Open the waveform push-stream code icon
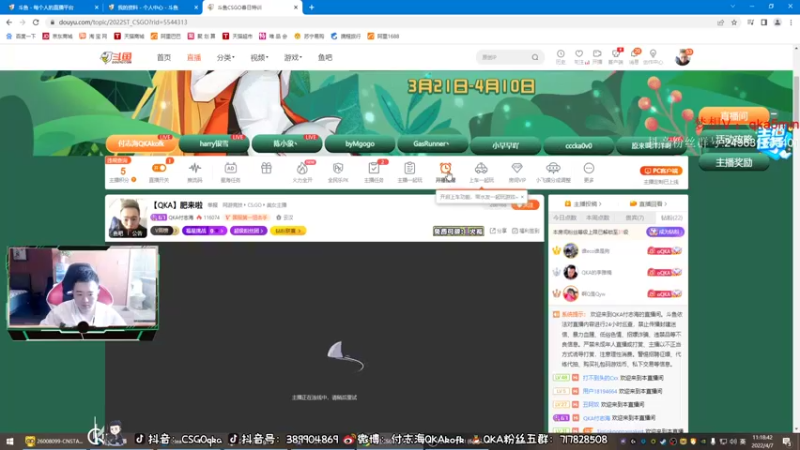The width and height of the screenshot is (800, 450). coord(194,168)
